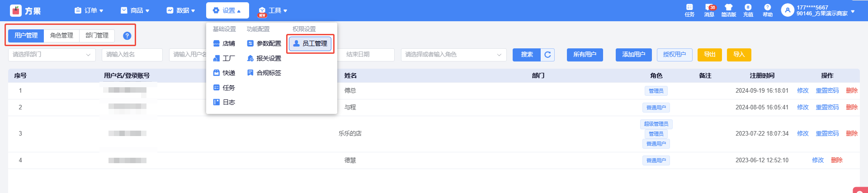Click the yellow 导出 button
The height and width of the screenshot is (193, 868).
[x=709, y=55]
